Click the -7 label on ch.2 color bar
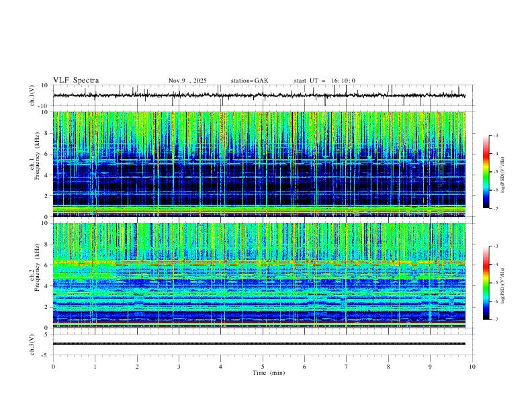532x411 pixels. 495,320
